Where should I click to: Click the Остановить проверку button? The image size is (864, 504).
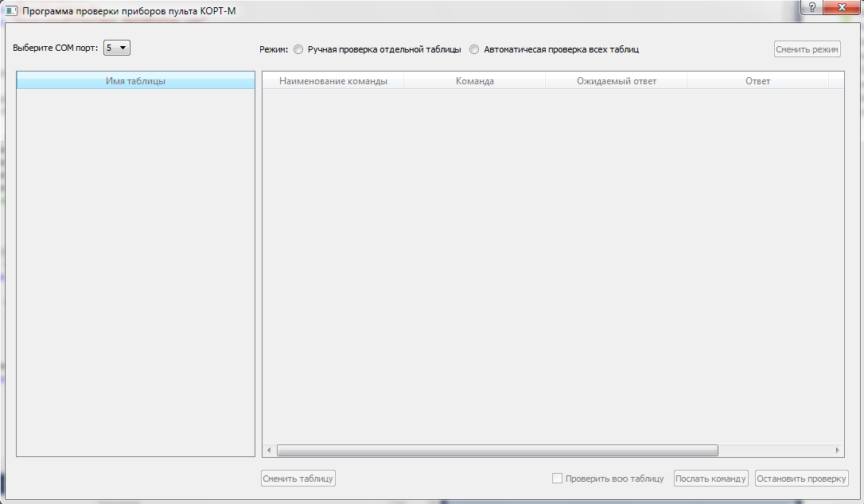[801, 478]
